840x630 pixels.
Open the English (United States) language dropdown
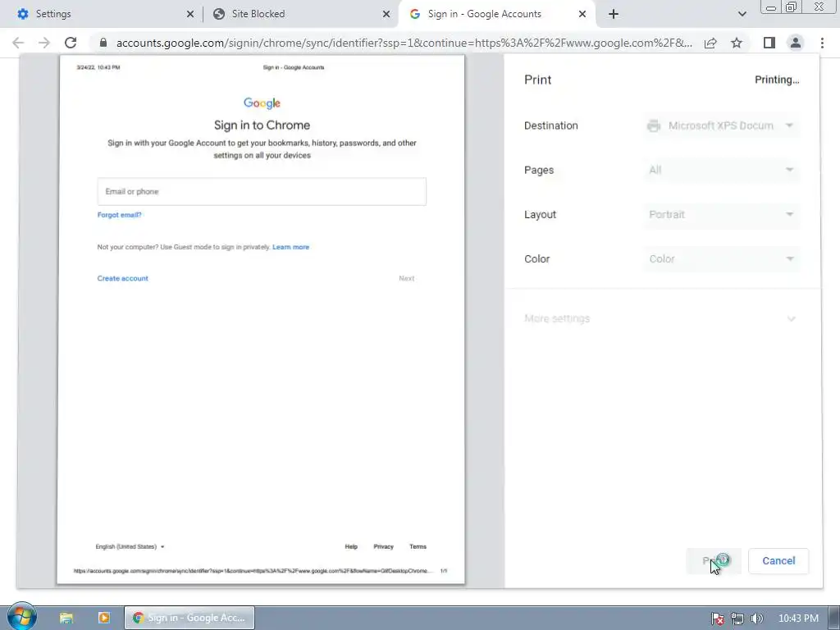pos(130,547)
